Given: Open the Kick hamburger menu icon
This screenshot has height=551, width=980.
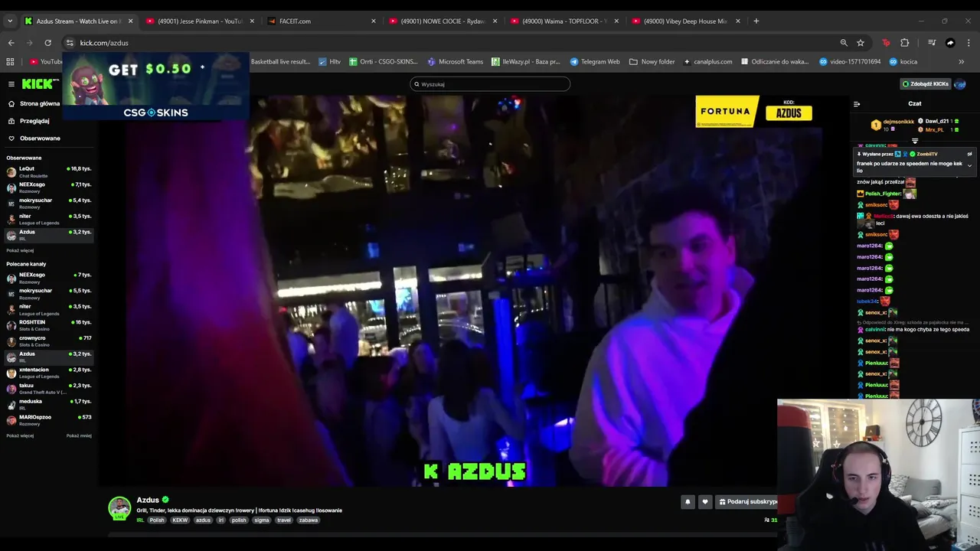Looking at the screenshot, I should 11,84.
